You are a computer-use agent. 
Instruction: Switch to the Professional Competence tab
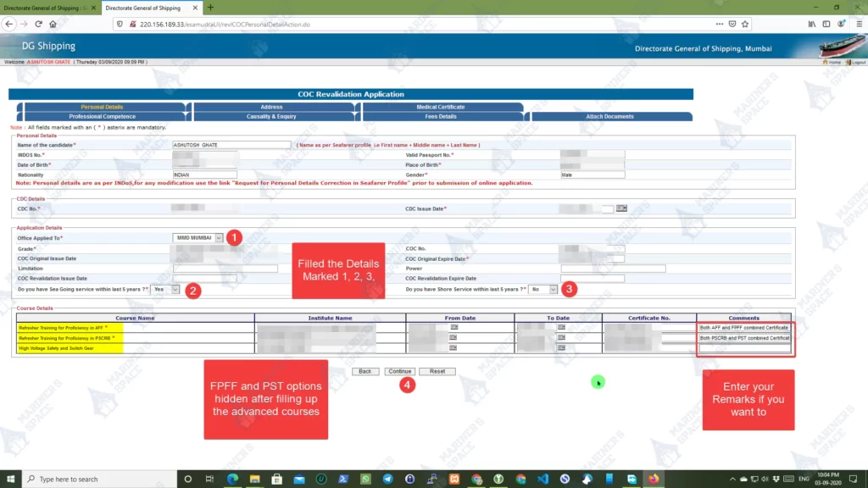(x=102, y=117)
